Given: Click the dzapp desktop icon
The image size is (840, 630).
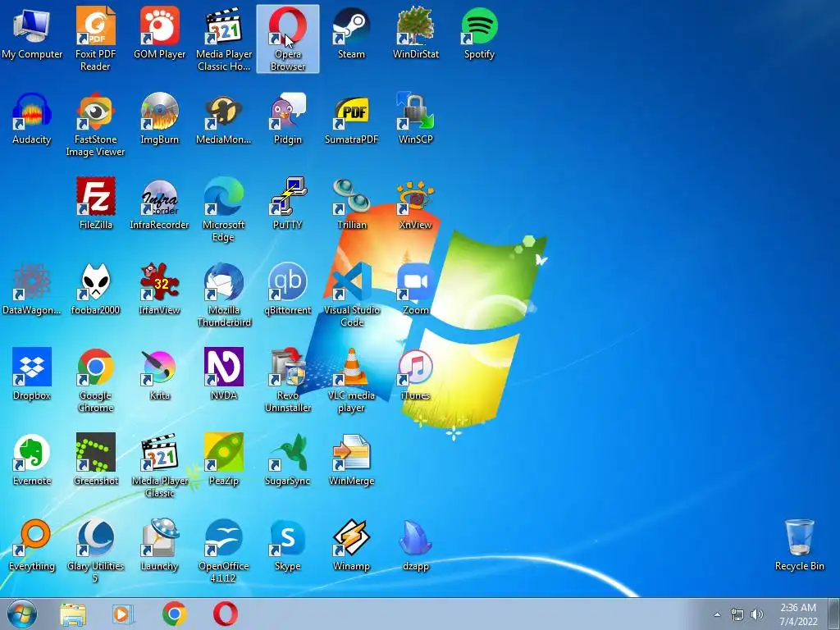Looking at the screenshot, I should (x=416, y=545).
